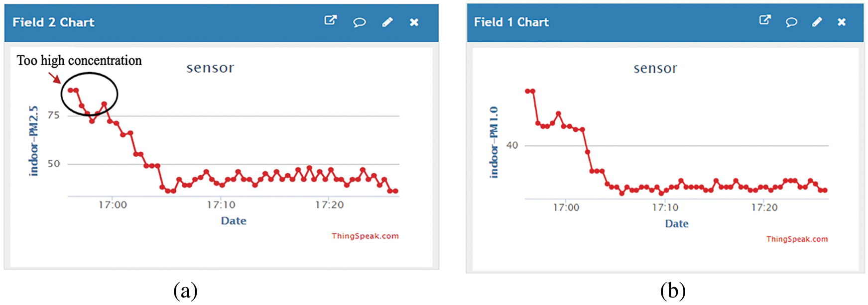Click last data point in PM1.0 chart
The height and width of the screenshot is (305, 868).
825,190
